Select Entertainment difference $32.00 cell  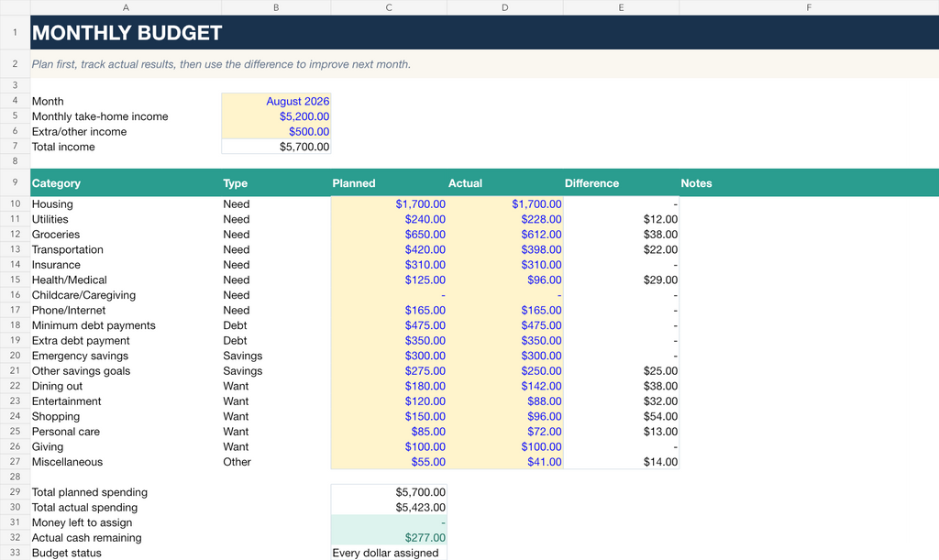point(621,401)
